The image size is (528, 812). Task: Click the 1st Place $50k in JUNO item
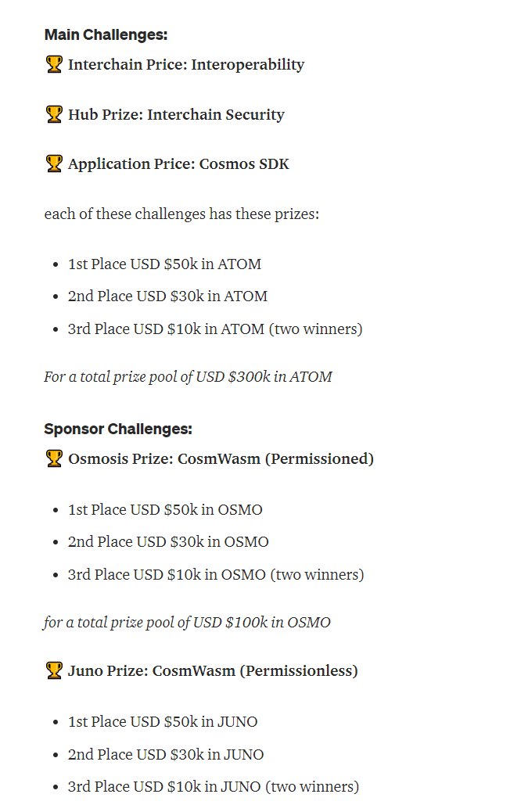click(163, 722)
